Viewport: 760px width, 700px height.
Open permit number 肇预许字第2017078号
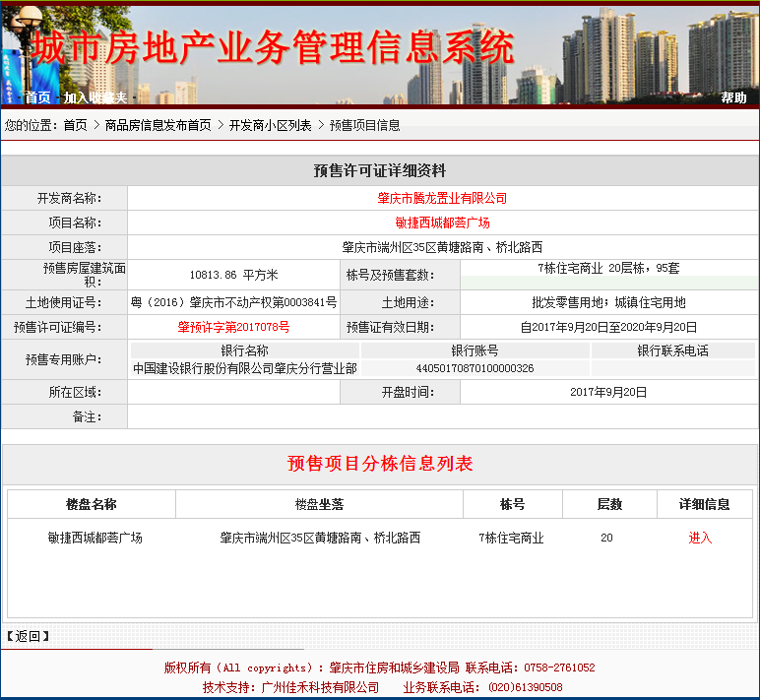point(233,327)
